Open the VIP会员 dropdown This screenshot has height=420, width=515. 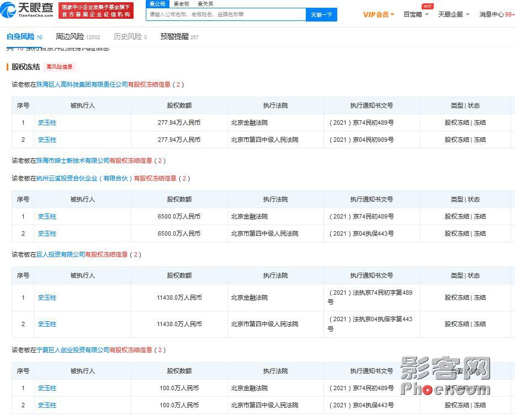[378, 14]
